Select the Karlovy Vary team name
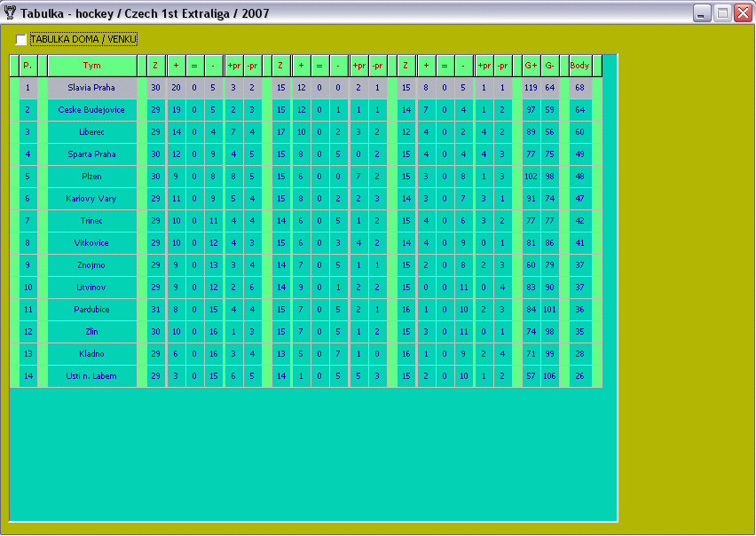This screenshot has width=756, height=536. click(x=91, y=199)
